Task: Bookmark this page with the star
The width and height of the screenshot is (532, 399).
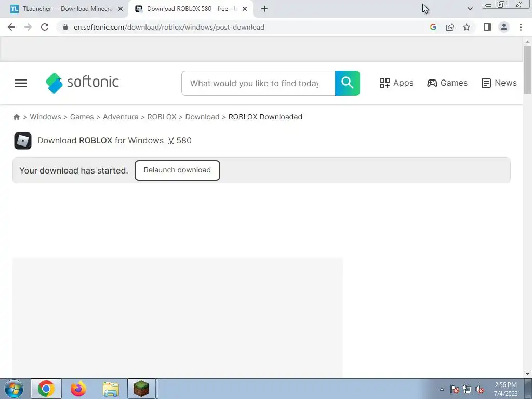Action: click(x=467, y=27)
